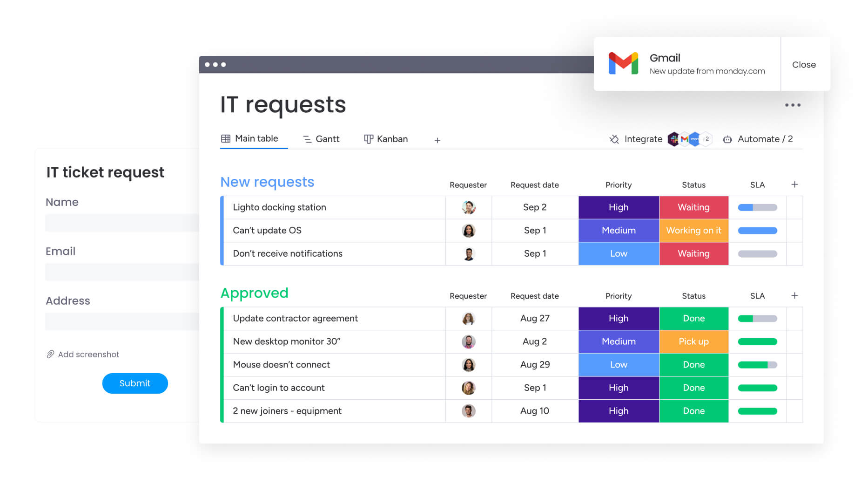
Task: Open the Pick up status dropdown for New desktop monitor
Action: click(693, 341)
